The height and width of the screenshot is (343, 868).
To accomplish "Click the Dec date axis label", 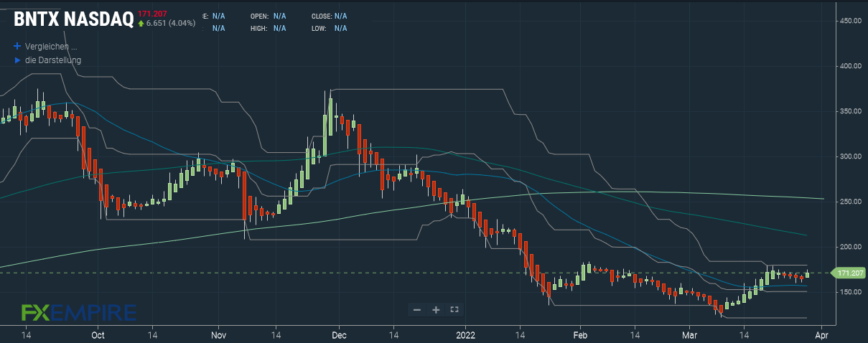I will (x=340, y=334).
